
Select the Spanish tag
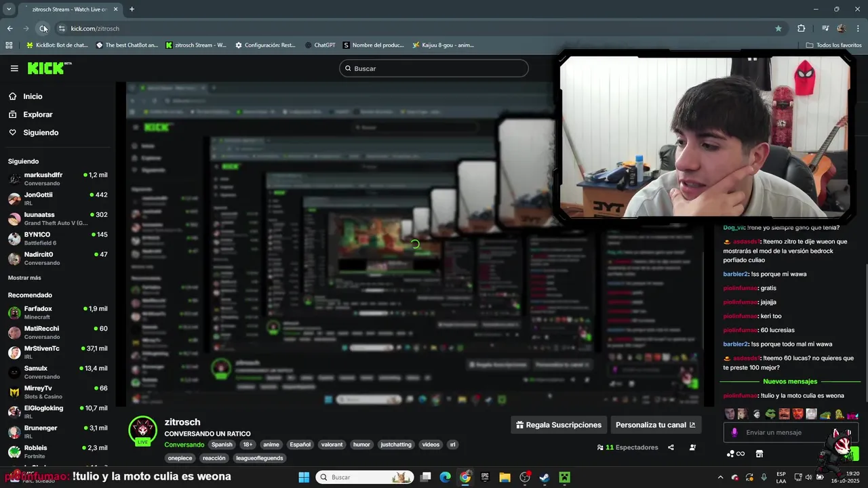pyautogui.click(x=222, y=445)
